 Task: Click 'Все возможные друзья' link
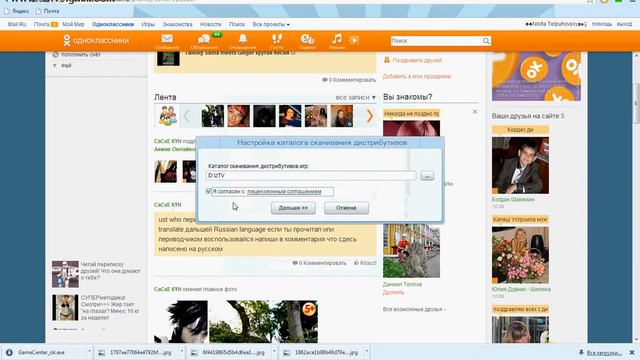coord(413,309)
